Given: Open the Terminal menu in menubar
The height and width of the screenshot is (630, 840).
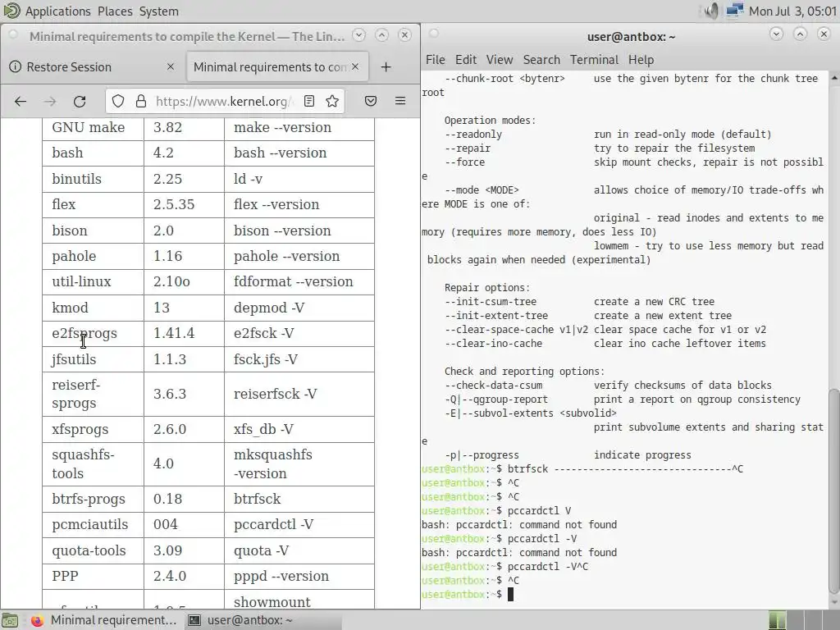Looking at the screenshot, I should (x=594, y=60).
